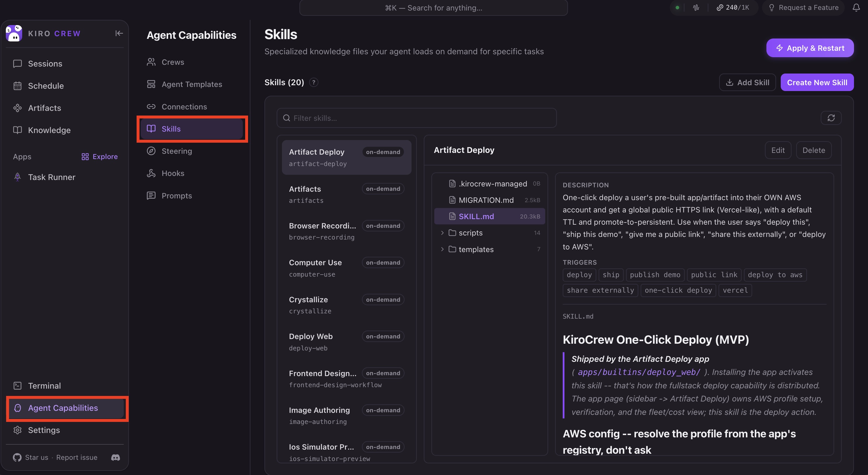This screenshot has width=868, height=475.
Task: Open the SKILL.md file
Action: pyautogui.click(x=489, y=216)
